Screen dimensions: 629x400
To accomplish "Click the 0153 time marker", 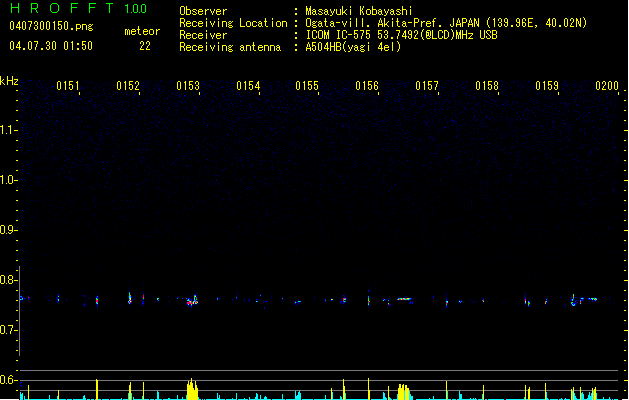I will [x=188, y=86].
